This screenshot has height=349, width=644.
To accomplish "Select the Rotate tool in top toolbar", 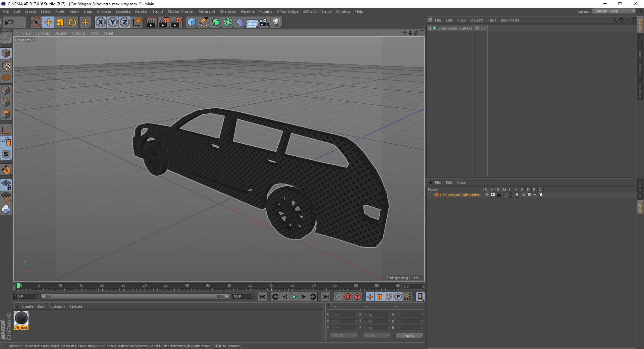I will [72, 22].
